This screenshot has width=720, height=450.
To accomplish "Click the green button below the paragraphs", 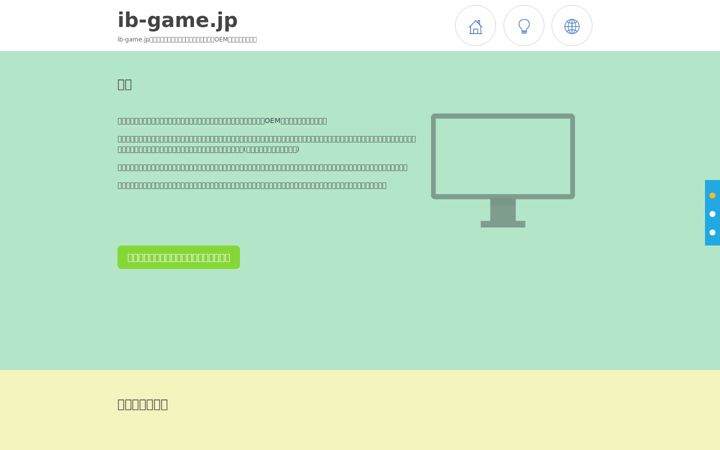I will [x=179, y=257].
